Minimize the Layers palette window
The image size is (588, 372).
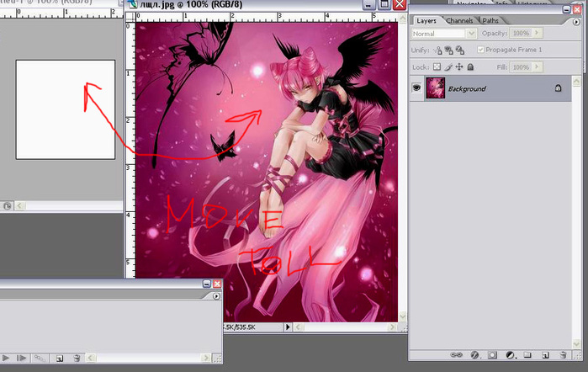567,9
